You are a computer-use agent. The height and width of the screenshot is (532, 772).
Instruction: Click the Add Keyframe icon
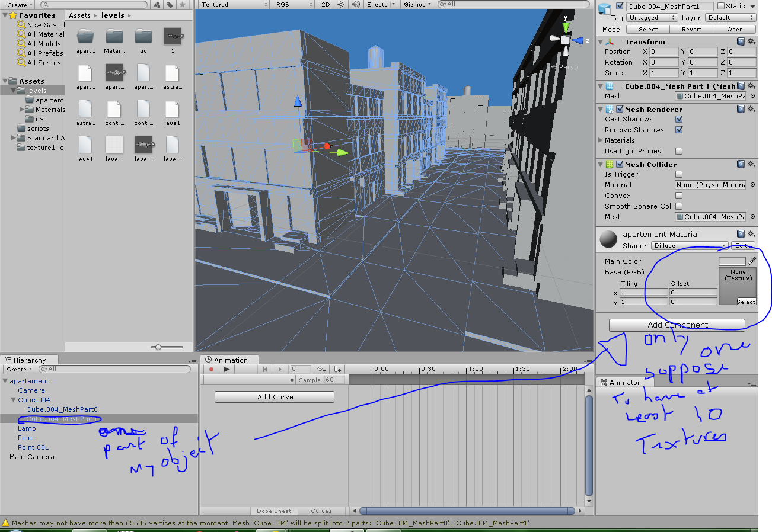coord(321,369)
